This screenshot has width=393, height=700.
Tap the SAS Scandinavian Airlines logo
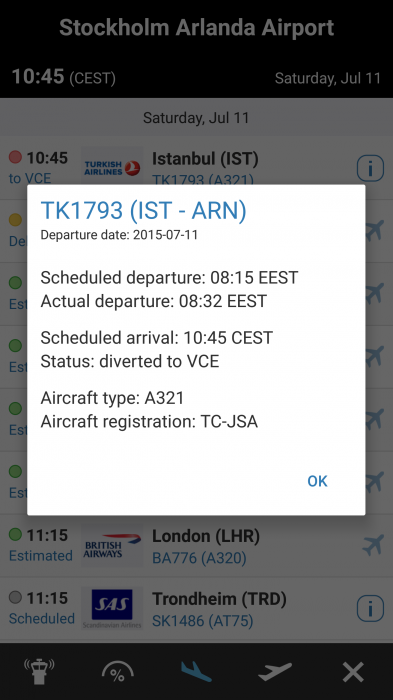pyautogui.click(x=112, y=608)
